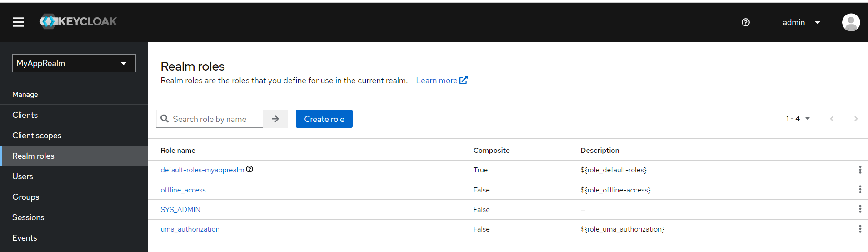
Task: Click the search arrow submit button
Action: click(275, 119)
